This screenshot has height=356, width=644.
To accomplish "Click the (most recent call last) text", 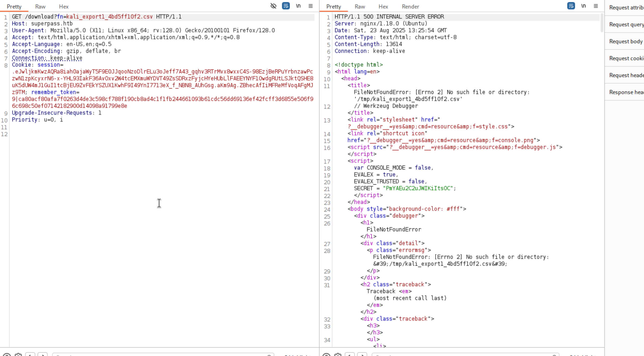I will pyautogui.click(x=410, y=298).
